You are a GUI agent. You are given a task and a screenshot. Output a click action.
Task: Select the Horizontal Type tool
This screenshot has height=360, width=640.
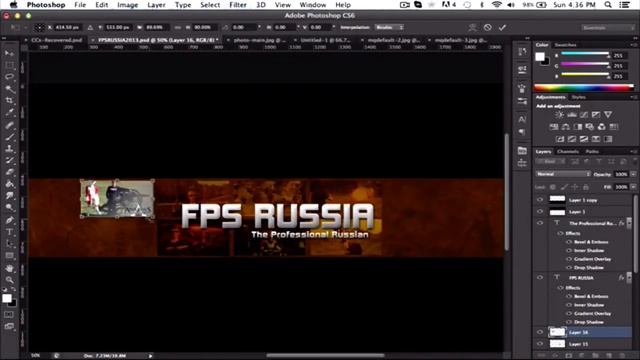[9, 232]
